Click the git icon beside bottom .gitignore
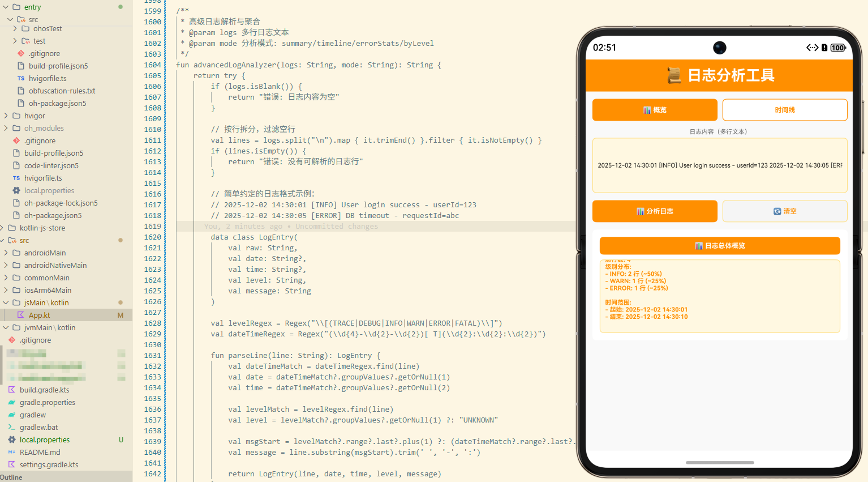868x482 pixels. (x=12, y=340)
